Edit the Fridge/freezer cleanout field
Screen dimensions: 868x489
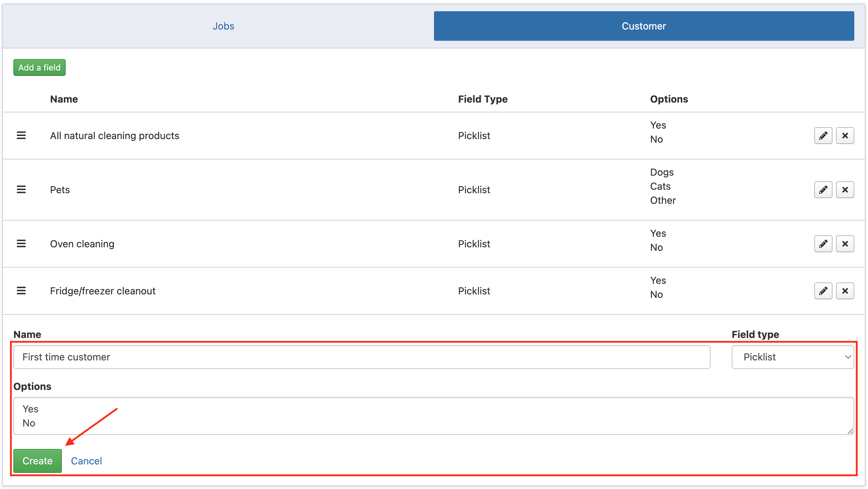click(823, 291)
